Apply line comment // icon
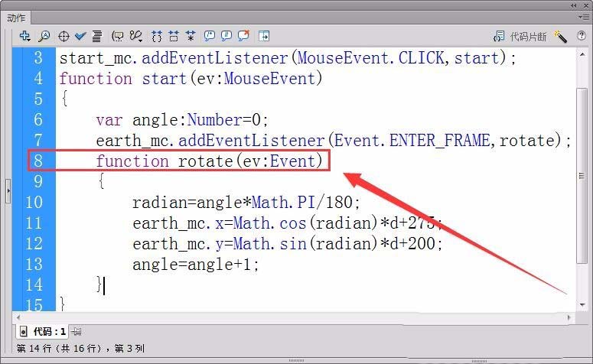593x364 pixels. [x=226, y=36]
